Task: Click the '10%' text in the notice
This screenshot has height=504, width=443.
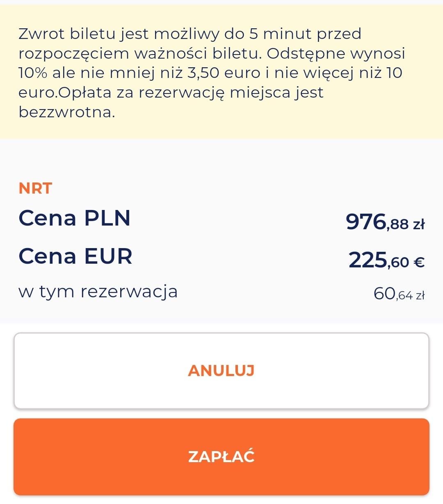Action: click(x=34, y=73)
